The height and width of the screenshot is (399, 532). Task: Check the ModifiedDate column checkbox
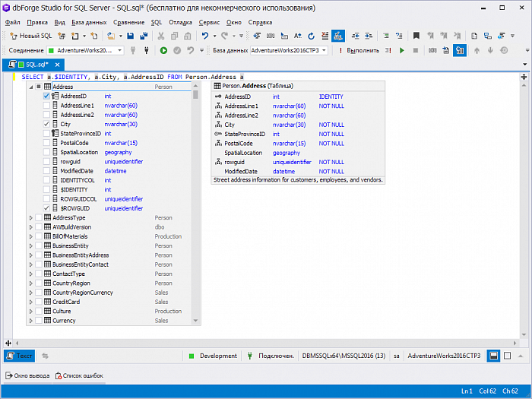(x=46, y=171)
